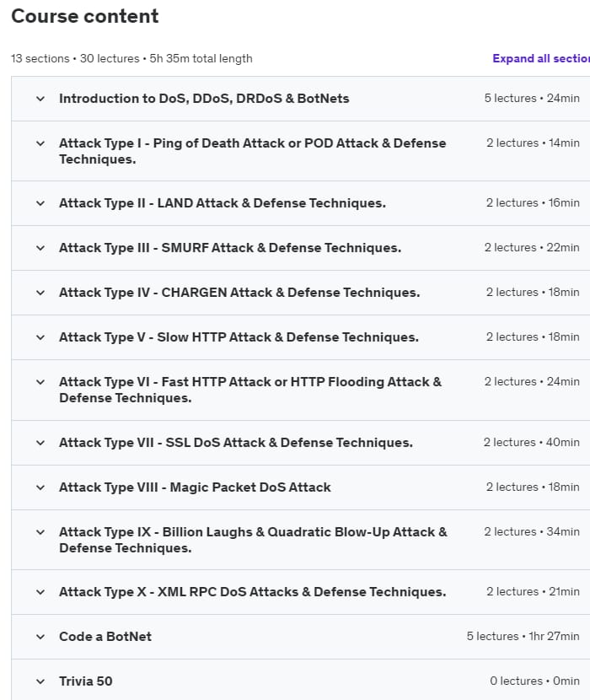Open Introduction to DoS, DDoS, DRDoS & BotNets title
The width and height of the screenshot is (590, 700).
pyautogui.click(x=204, y=98)
